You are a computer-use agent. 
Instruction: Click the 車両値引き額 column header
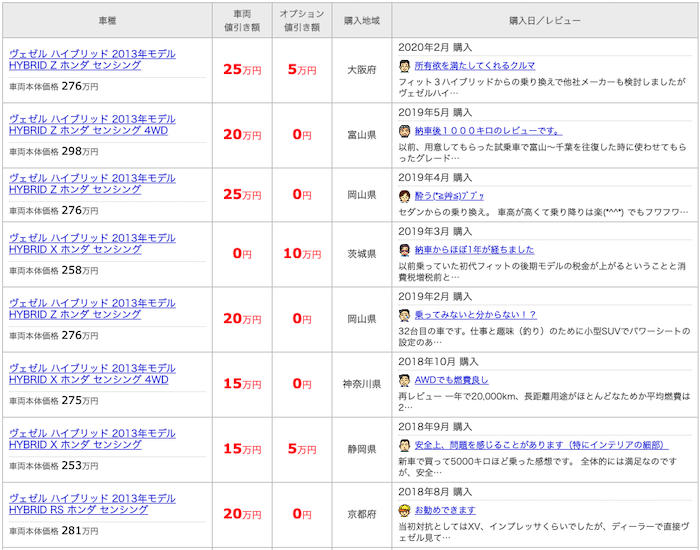(242, 21)
